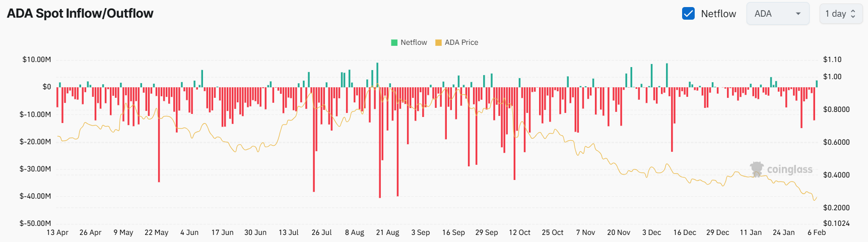868x242 pixels.
Task: Select the 6 Feb date label
Action: click(817, 232)
